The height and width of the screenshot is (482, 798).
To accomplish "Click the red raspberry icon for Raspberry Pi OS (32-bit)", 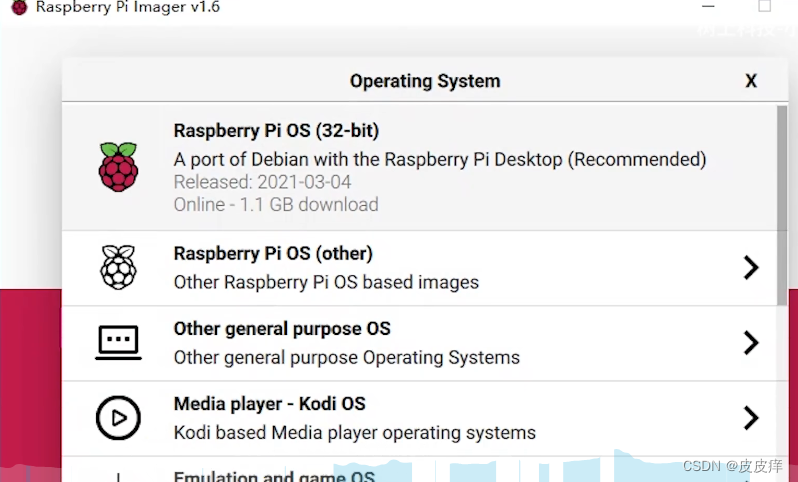I will pos(118,167).
